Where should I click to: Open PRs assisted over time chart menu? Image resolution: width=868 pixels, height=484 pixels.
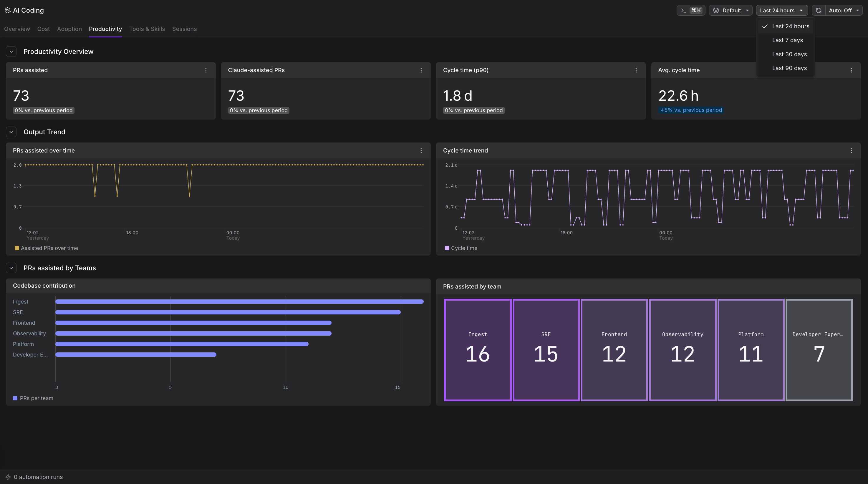pyautogui.click(x=421, y=150)
